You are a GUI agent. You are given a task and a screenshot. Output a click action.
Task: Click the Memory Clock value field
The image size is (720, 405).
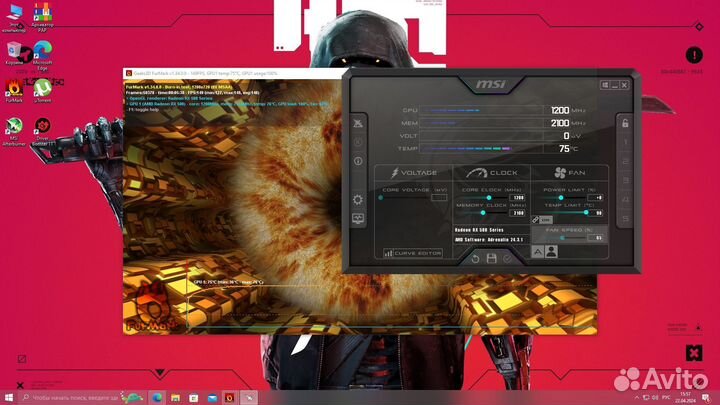[518, 213]
